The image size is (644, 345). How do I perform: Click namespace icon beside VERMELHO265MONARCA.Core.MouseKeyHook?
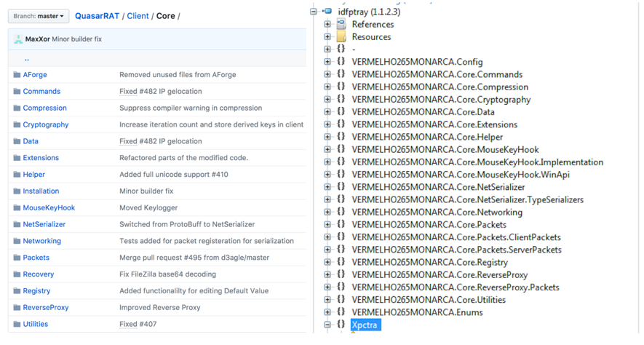341,149
